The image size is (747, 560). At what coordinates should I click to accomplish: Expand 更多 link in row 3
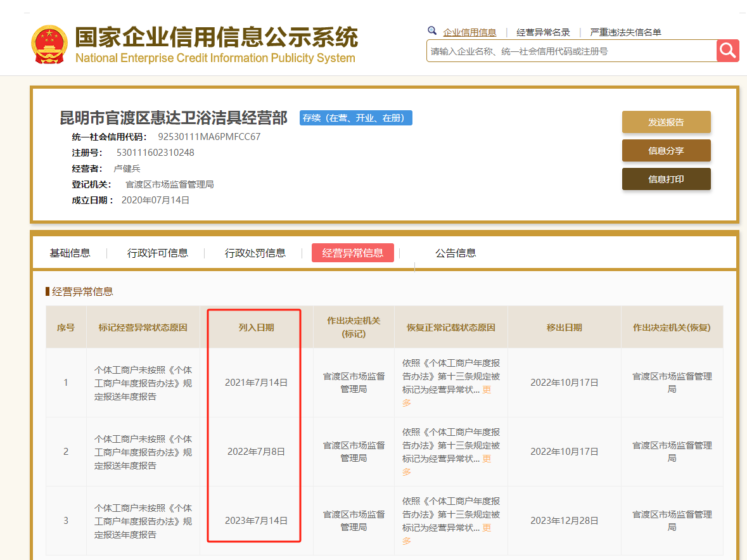tap(487, 528)
